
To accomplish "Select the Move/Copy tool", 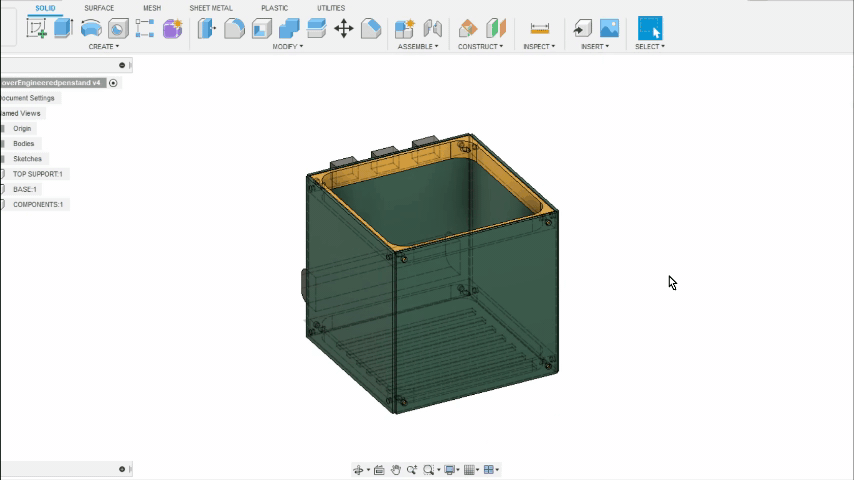I will tap(344, 28).
